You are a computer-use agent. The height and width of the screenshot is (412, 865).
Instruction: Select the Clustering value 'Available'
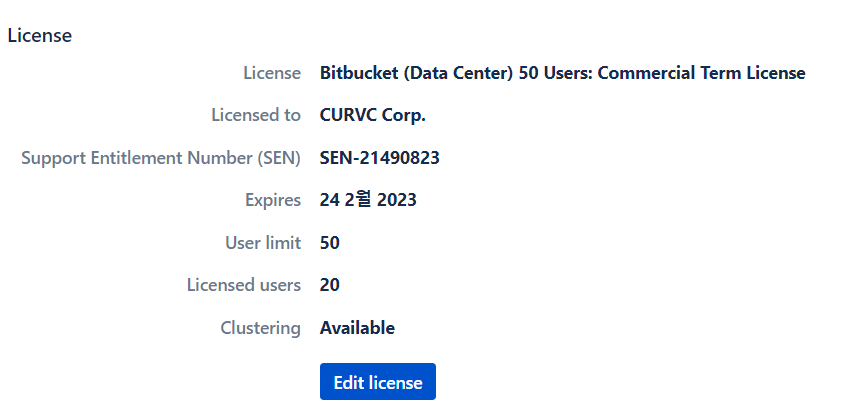357,328
